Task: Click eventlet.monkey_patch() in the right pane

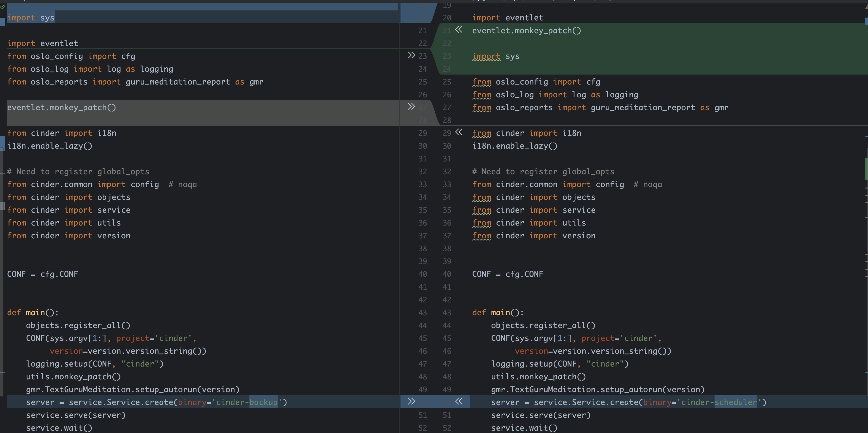Action: tap(526, 31)
